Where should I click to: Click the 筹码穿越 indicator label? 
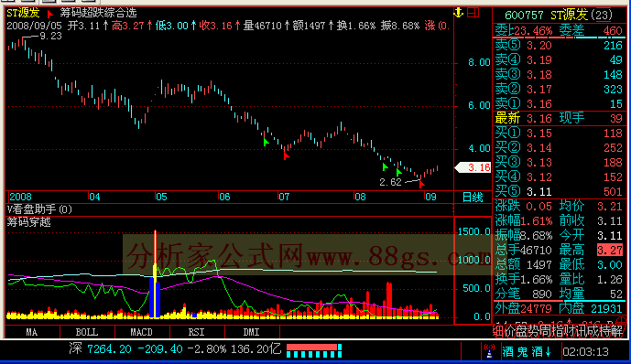pyautogui.click(x=29, y=222)
